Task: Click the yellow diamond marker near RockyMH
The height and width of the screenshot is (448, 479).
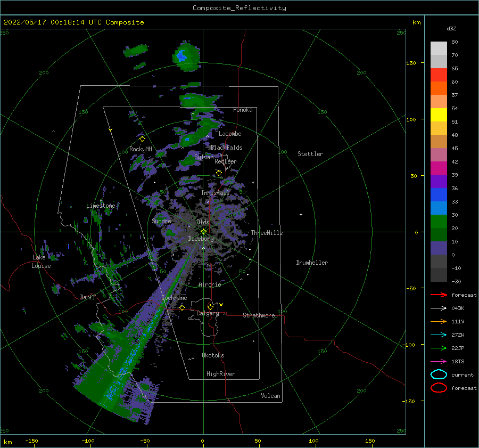Action: pyautogui.click(x=142, y=139)
